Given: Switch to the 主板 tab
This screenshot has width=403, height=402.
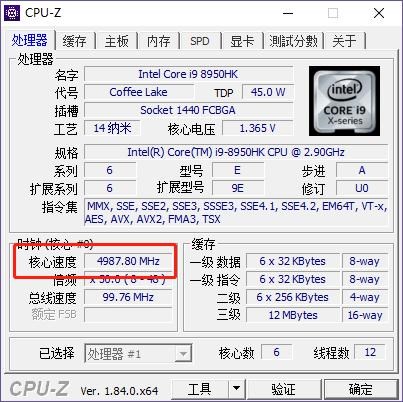Looking at the screenshot, I should pos(117,41).
